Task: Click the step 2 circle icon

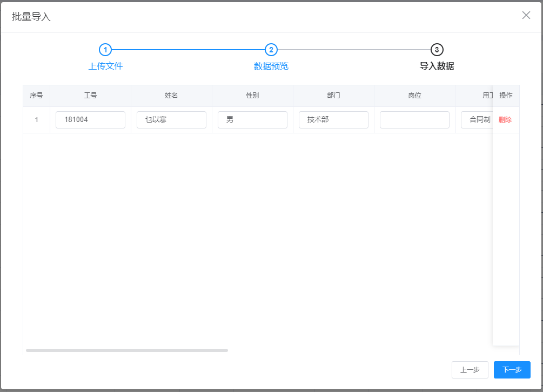Action: point(271,49)
